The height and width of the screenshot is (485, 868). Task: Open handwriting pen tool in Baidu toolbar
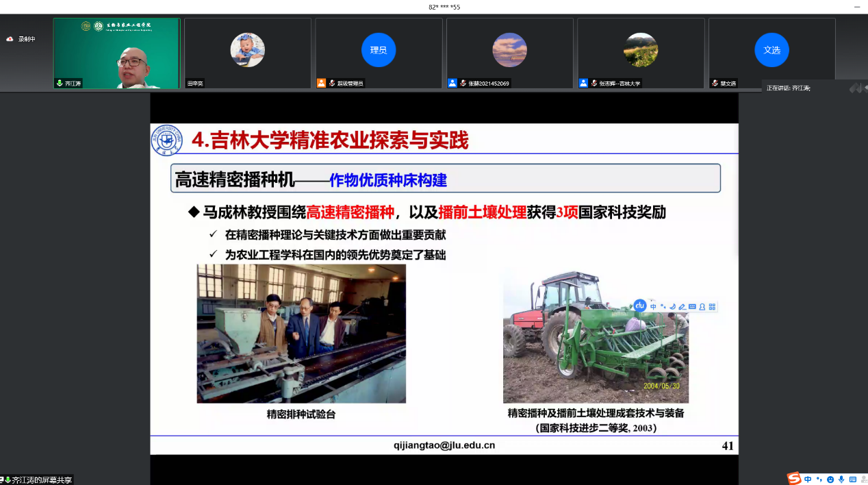click(682, 307)
